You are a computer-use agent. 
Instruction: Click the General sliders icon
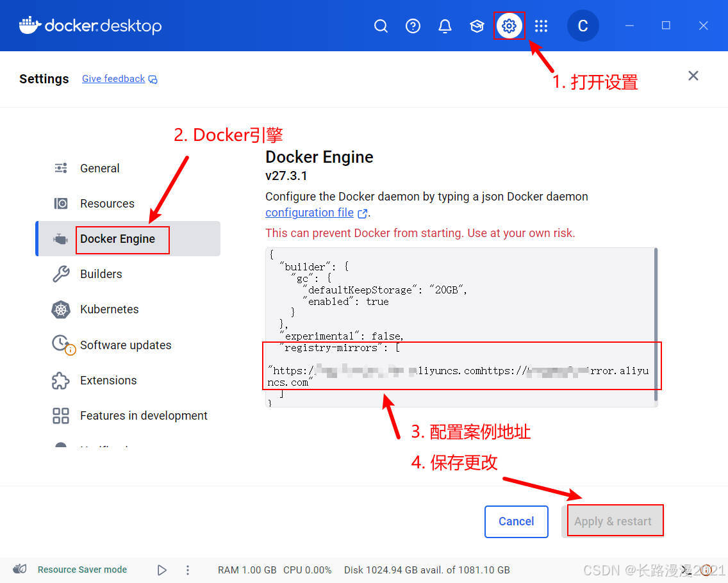coord(61,168)
